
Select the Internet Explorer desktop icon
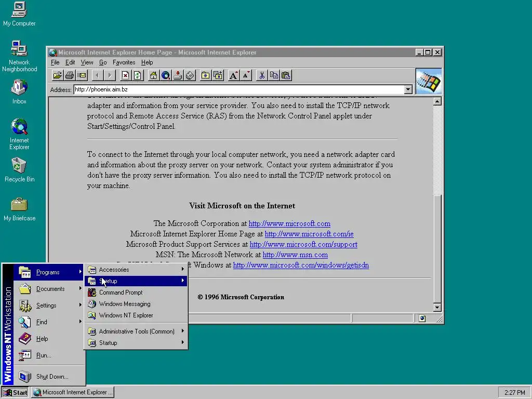[19, 134]
